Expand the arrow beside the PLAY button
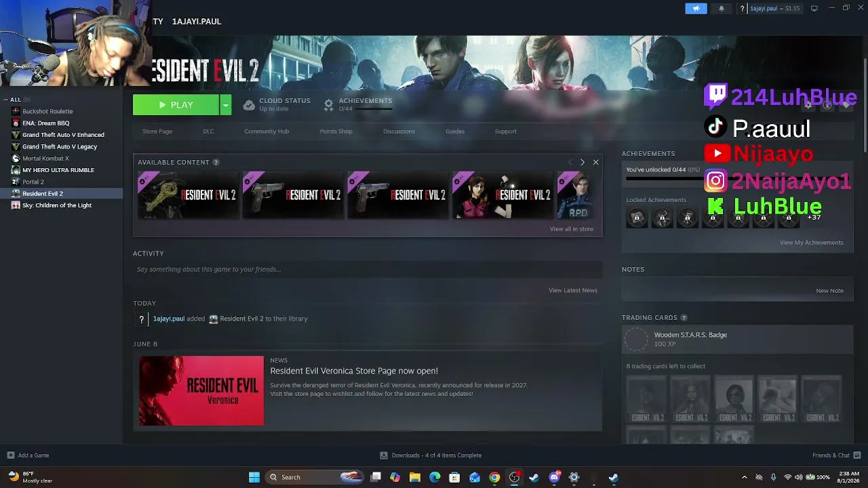The width and height of the screenshot is (868, 488). click(x=226, y=105)
